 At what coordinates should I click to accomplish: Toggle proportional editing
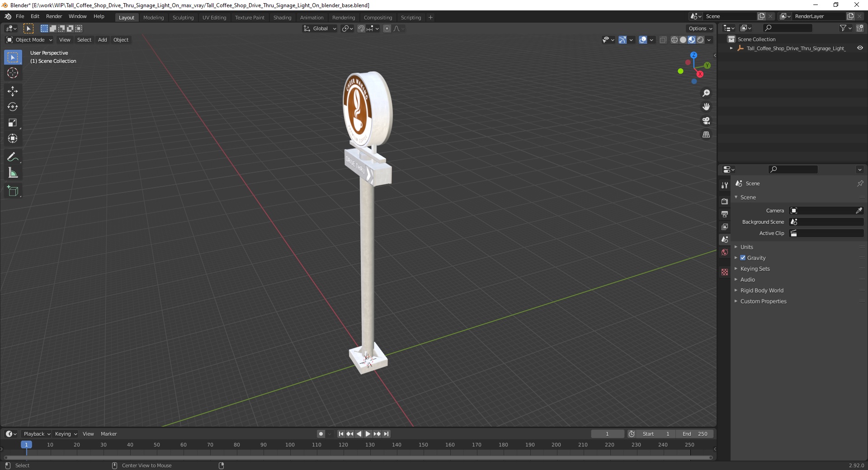point(387,28)
